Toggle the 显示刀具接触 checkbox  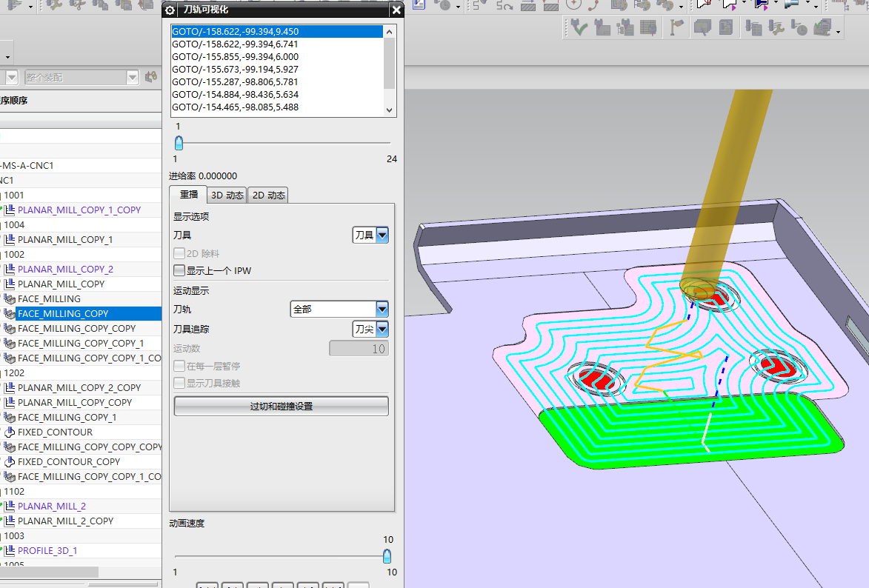[179, 384]
